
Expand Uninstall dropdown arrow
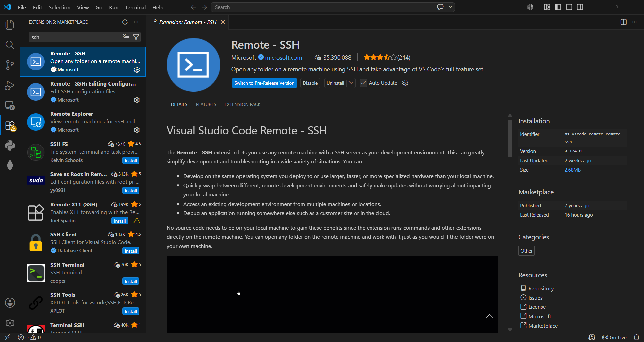pos(351,83)
